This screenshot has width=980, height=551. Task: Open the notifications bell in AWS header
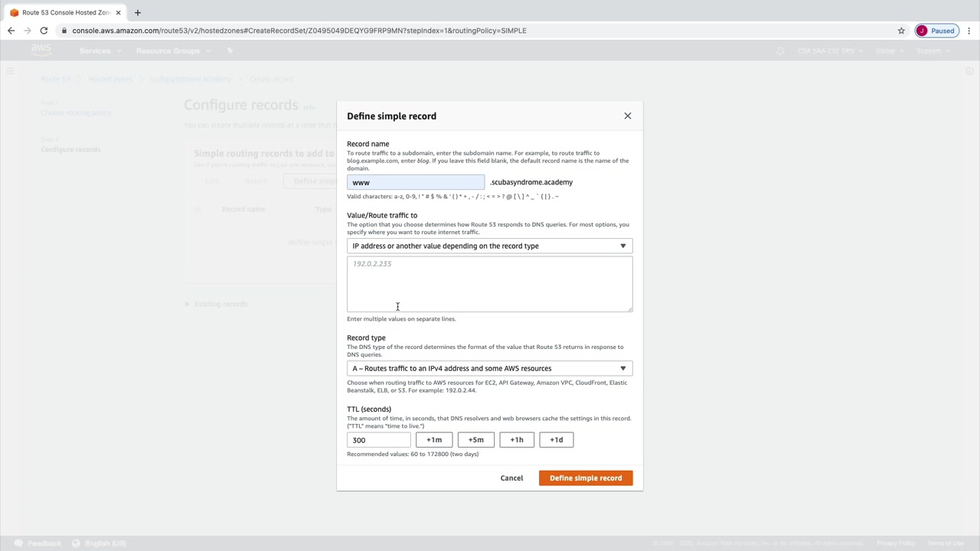(x=780, y=51)
